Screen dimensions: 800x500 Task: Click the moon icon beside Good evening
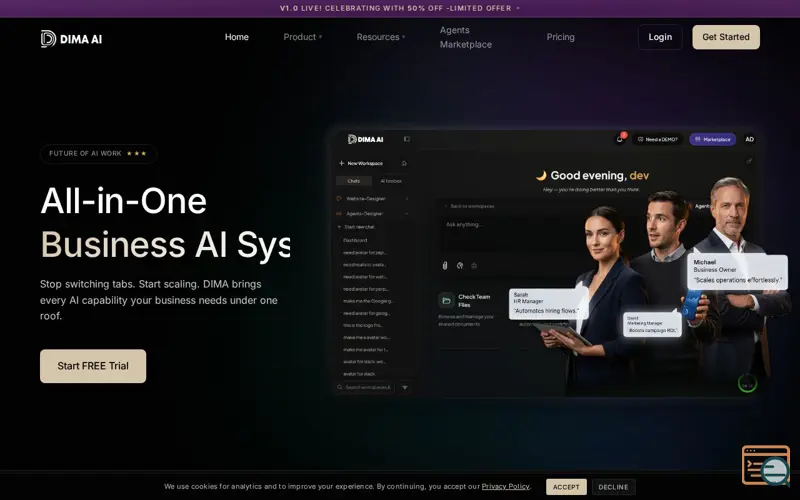tap(541, 176)
